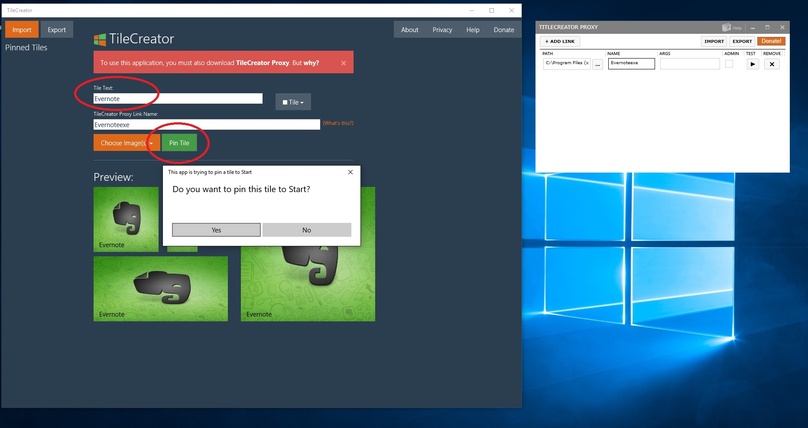Test the link with the play icon
Screen dimensions: 808x428
coord(752,64)
